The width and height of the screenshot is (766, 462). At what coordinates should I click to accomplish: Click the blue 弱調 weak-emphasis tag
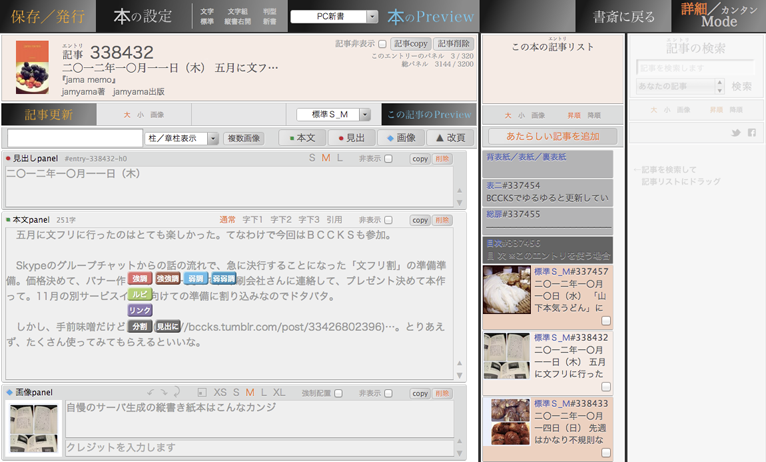(x=196, y=278)
